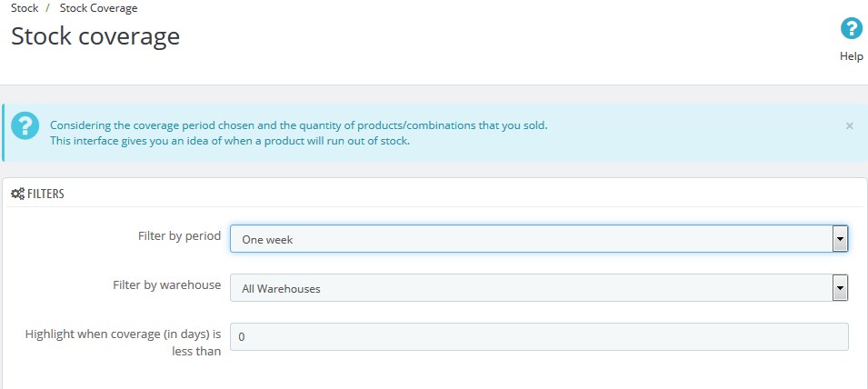Click the green breadcrumb slash separator
The width and height of the screenshot is (868, 389).
tap(48, 8)
